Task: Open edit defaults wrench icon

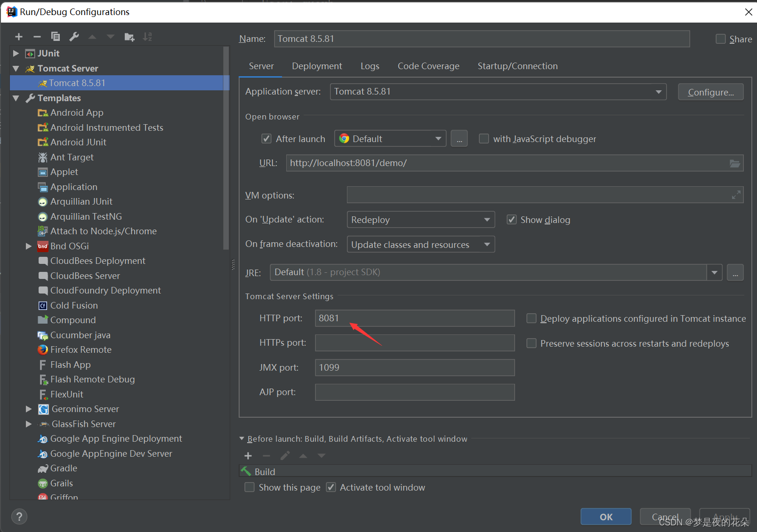Action: [74, 37]
